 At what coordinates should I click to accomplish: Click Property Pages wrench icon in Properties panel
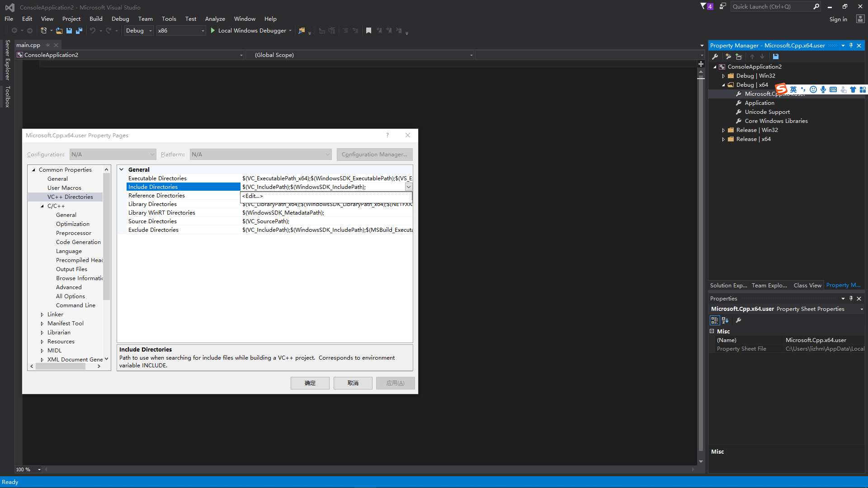[x=739, y=320]
